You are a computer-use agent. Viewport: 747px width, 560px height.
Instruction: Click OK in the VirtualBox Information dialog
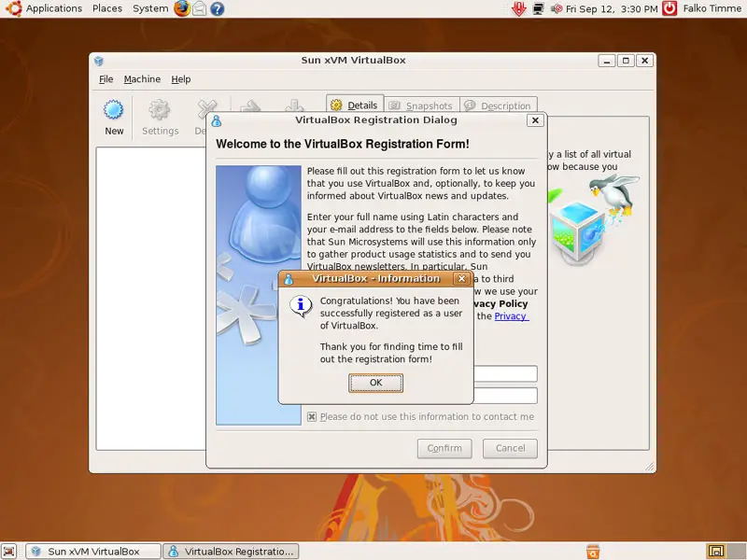(375, 383)
